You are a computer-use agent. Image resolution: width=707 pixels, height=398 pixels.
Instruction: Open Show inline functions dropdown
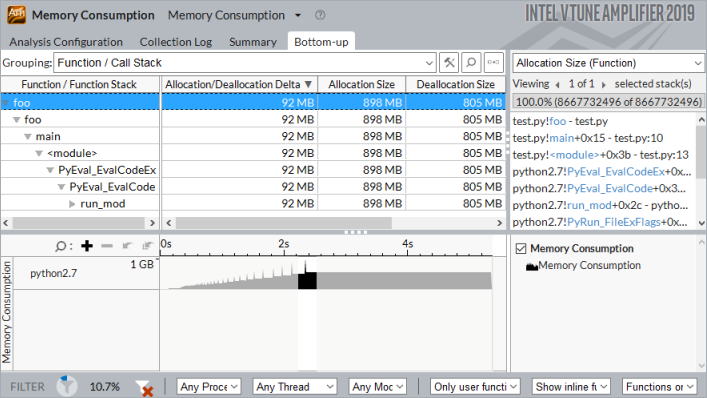click(x=571, y=387)
